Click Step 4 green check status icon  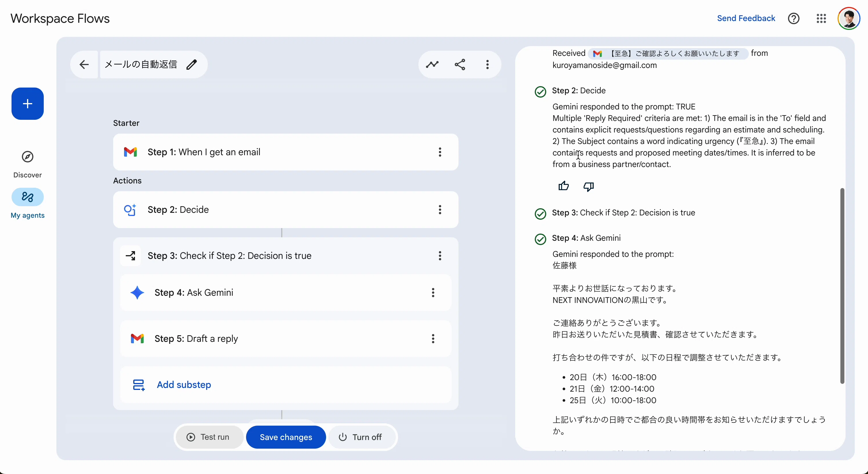pyautogui.click(x=540, y=239)
